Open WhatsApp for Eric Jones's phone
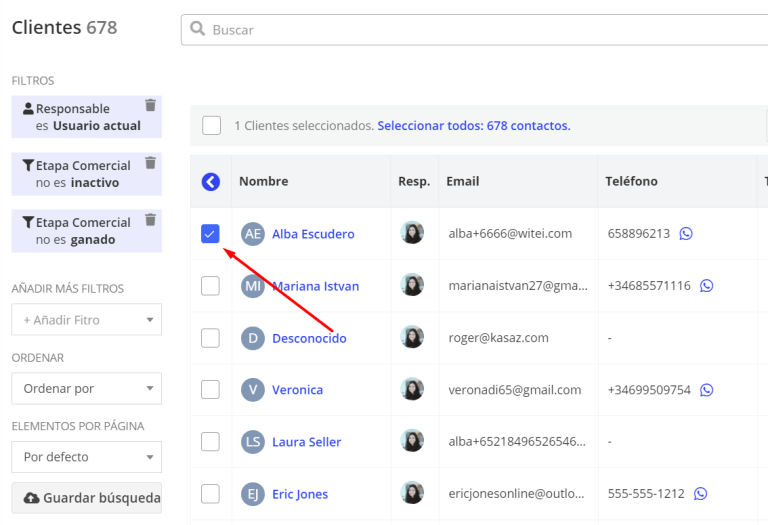The width and height of the screenshot is (768, 525). point(700,494)
